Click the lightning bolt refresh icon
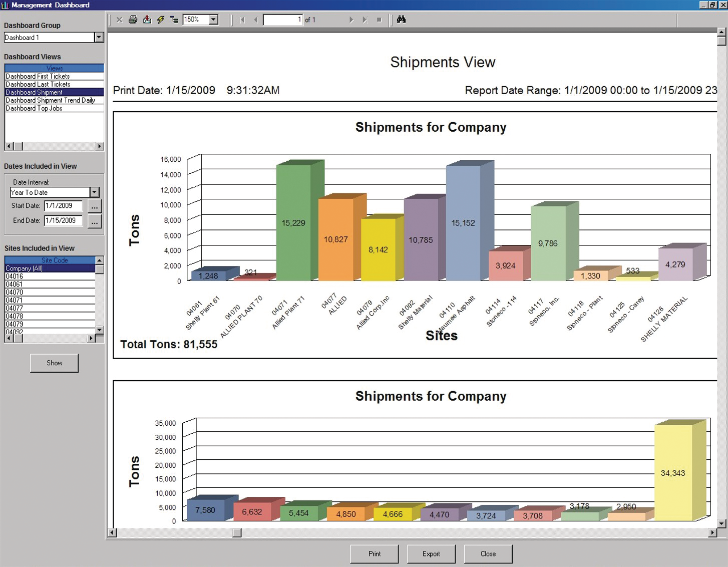728x567 pixels. (x=161, y=20)
